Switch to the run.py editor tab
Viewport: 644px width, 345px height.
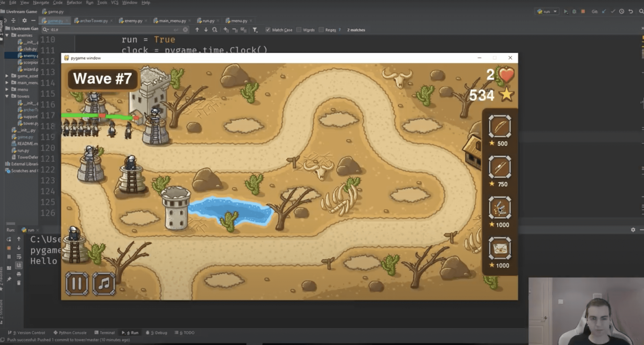pos(208,21)
